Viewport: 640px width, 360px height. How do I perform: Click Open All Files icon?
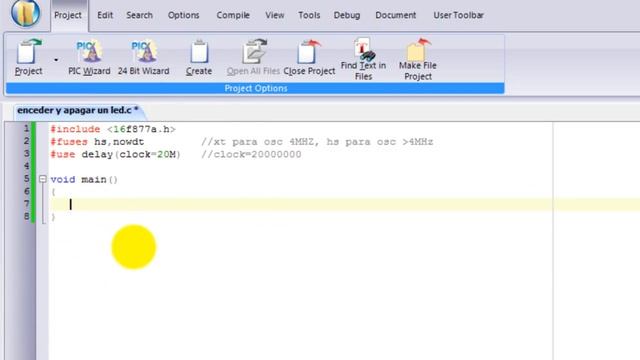pyautogui.click(x=253, y=57)
